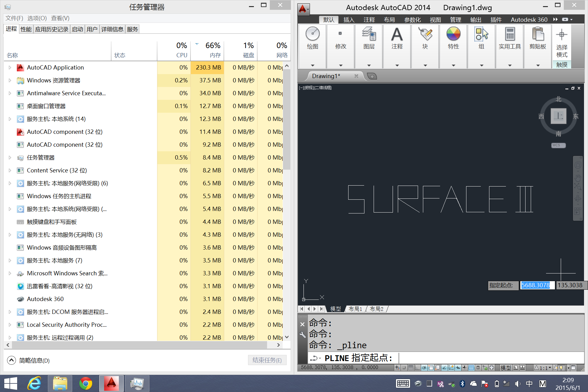588x392 pixels.
Task: Open Google Chrome from the taskbar
Action: 86,383
